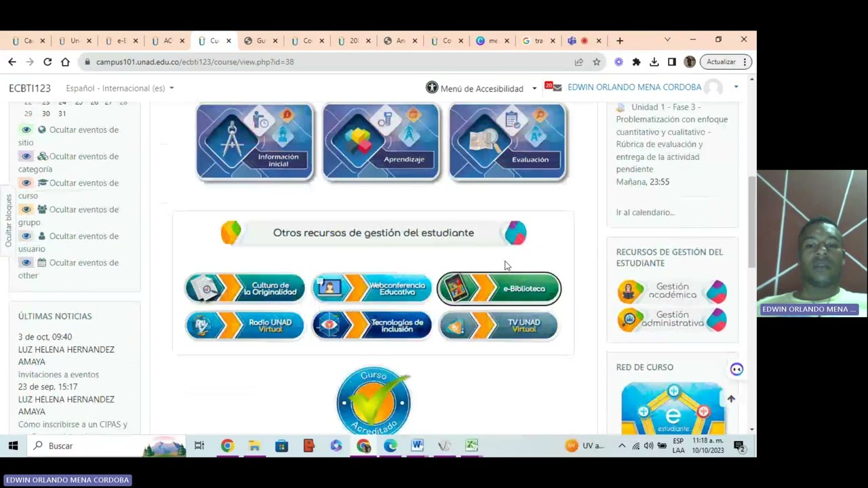This screenshot has height=488, width=868.
Task: Open the e-estudiante Red de curso image
Action: [673, 407]
